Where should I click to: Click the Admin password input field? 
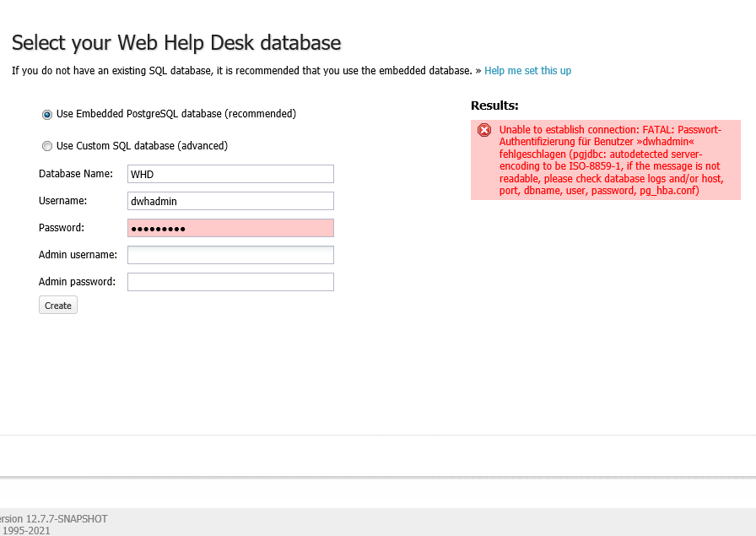click(230, 282)
